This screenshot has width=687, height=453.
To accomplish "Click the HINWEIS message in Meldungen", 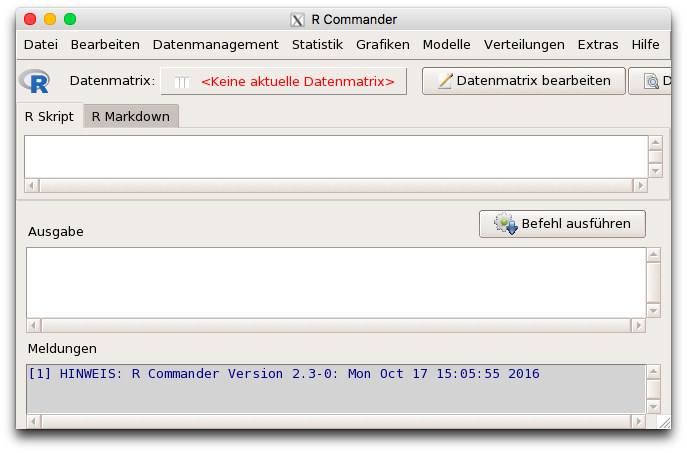I will (x=284, y=374).
